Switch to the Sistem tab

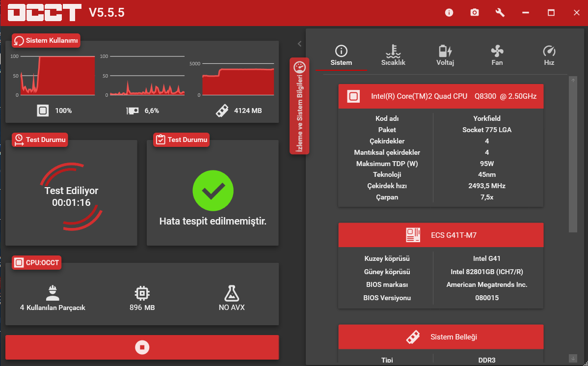(341, 56)
